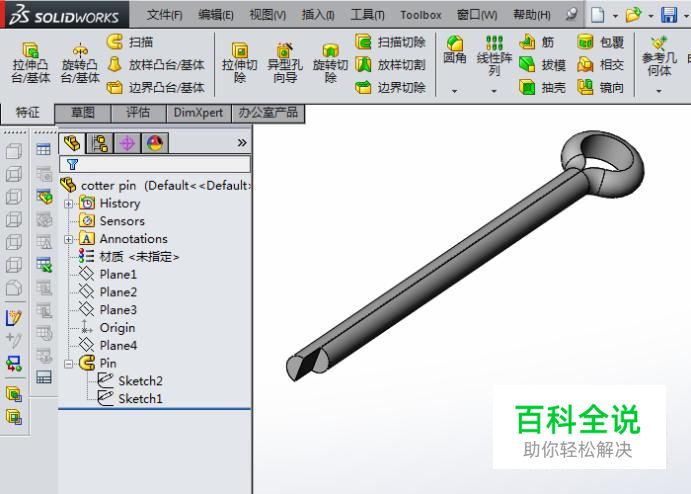The height and width of the screenshot is (494, 691).
Task: Click the Open file folder icon
Action: coord(633,15)
